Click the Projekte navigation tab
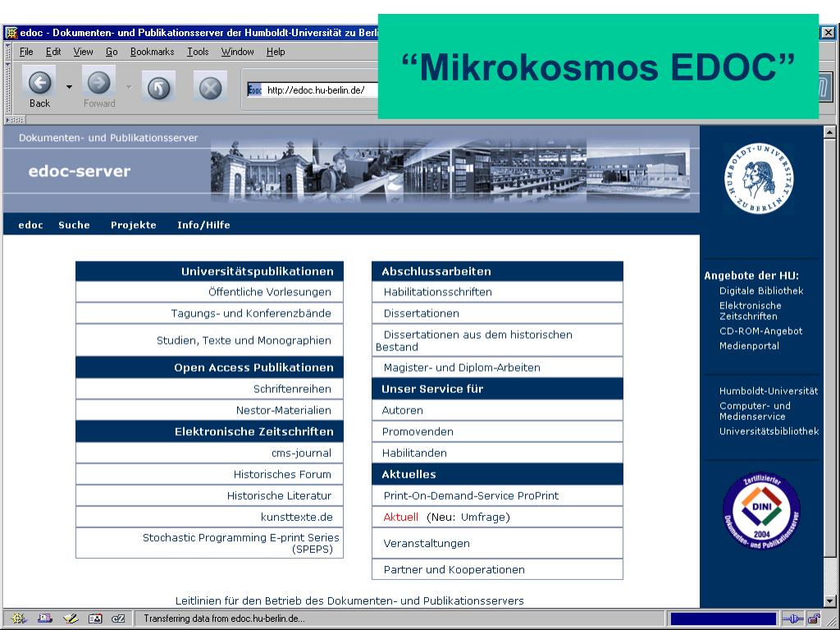 134,225
